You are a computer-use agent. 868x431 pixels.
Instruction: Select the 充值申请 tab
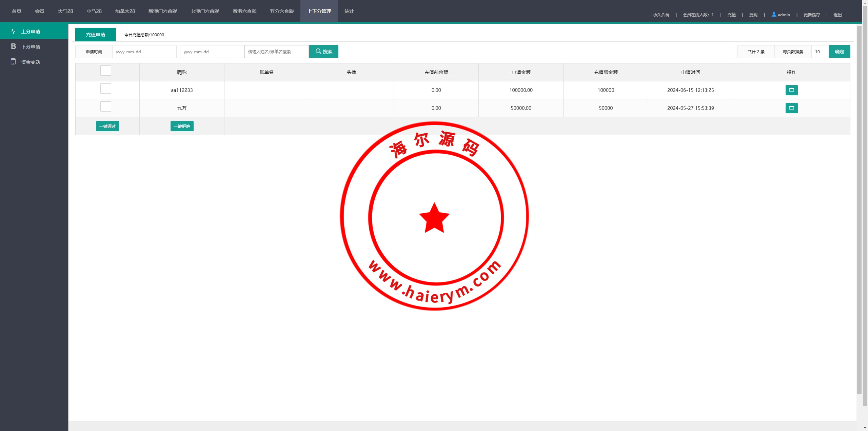(x=96, y=35)
